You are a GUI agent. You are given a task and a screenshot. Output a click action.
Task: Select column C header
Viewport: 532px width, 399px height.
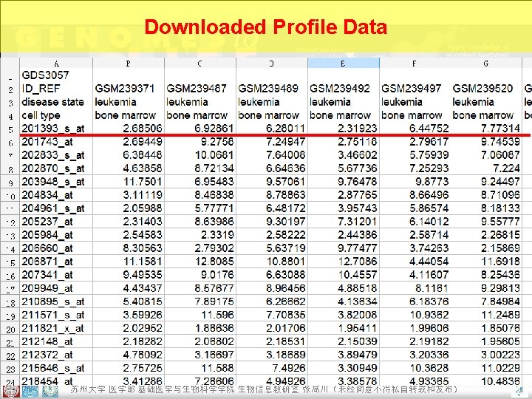200,63
